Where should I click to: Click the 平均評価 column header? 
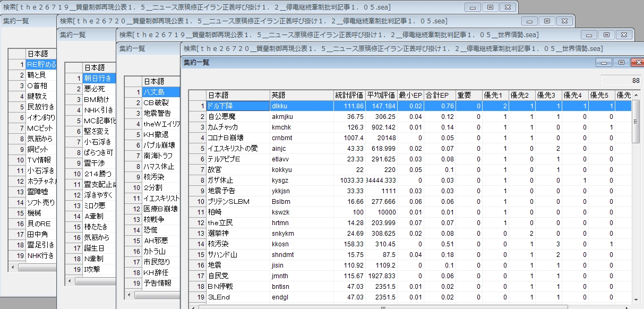pyautogui.click(x=381, y=95)
